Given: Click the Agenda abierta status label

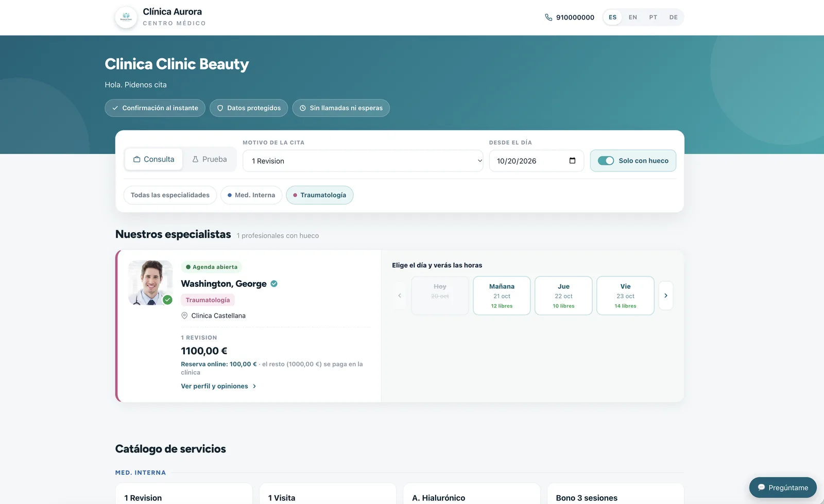Looking at the screenshot, I should (211, 267).
